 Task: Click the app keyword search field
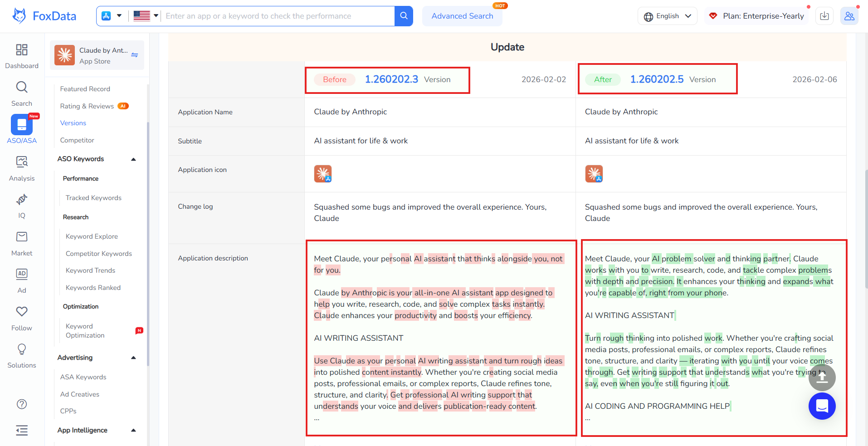click(x=278, y=16)
